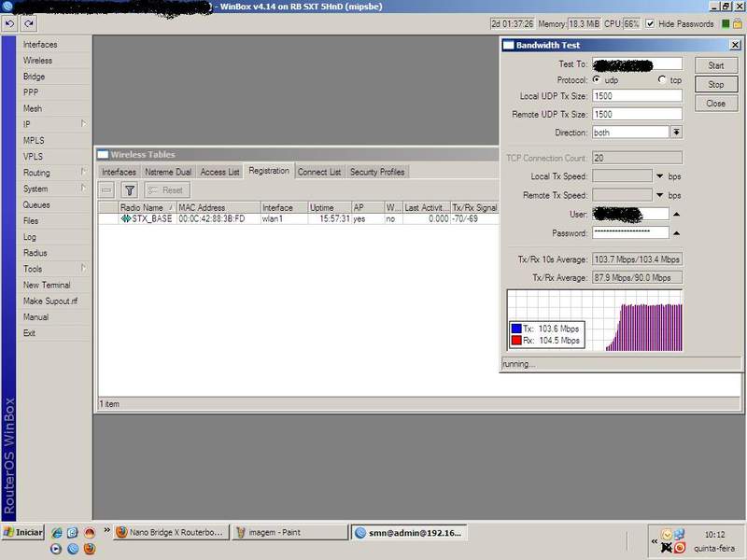Collapse the User field arrow
This screenshot has height=560, width=747.
coord(676,215)
